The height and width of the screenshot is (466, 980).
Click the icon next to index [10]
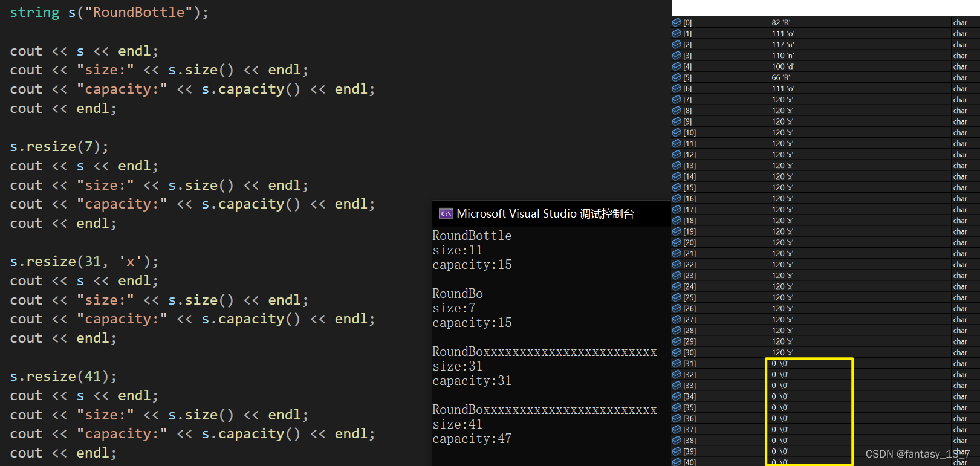click(677, 132)
